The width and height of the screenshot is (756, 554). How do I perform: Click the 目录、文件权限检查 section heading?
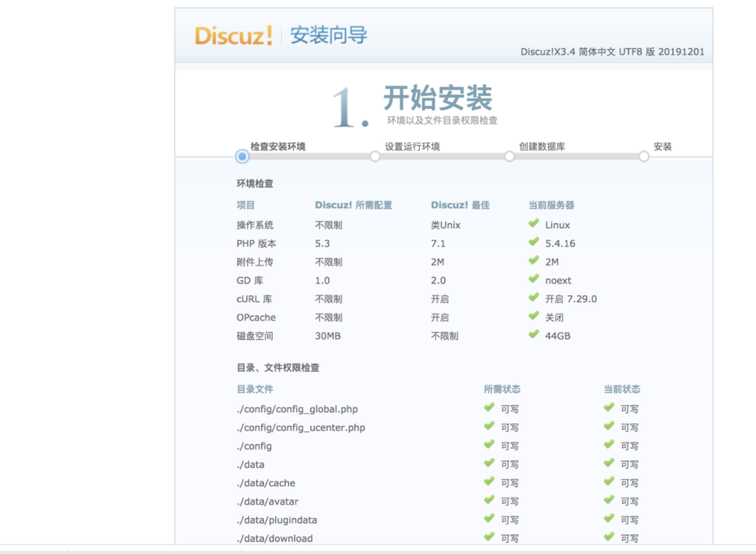(x=278, y=368)
